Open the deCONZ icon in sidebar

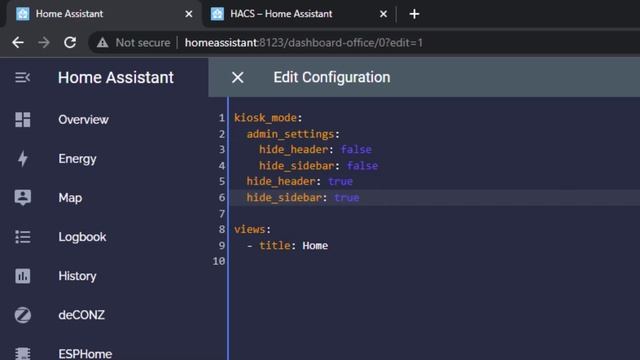(x=22, y=315)
